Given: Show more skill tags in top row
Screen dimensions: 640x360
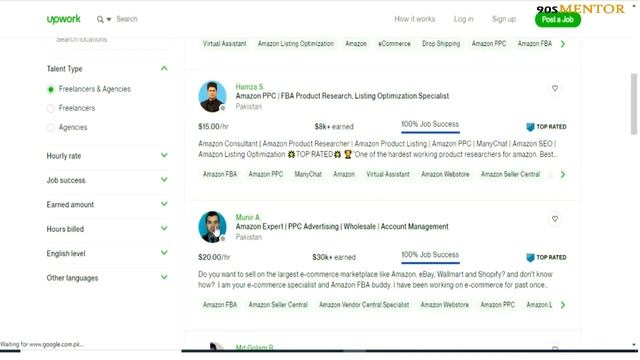Looking at the screenshot, I should point(563,44).
